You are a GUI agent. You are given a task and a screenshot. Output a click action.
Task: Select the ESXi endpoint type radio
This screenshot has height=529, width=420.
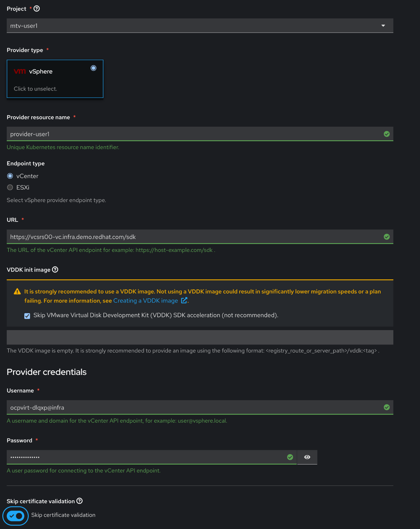click(x=10, y=187)
